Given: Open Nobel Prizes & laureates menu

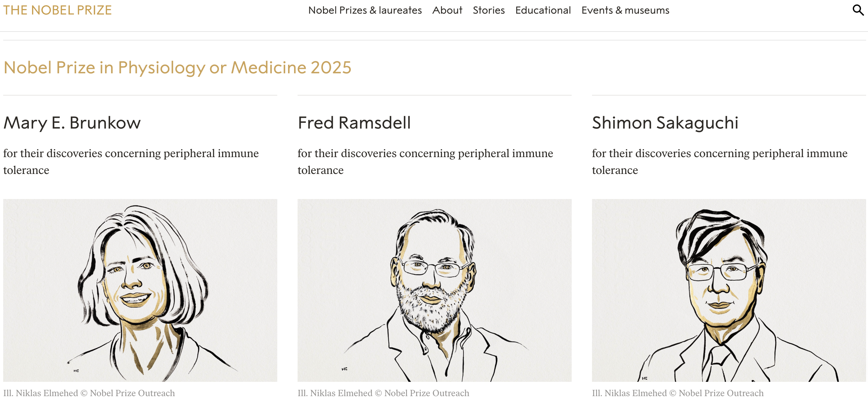Looking at the screenshot, I should coord(365,10).
